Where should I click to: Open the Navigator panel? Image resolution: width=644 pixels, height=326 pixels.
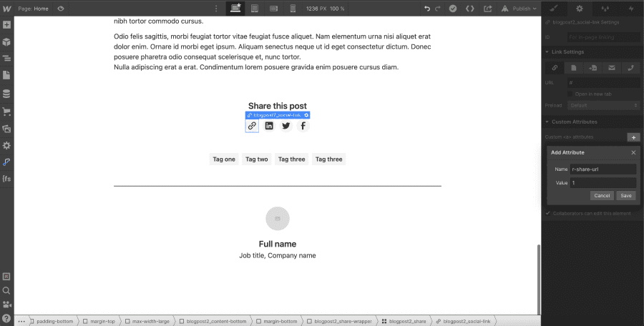click(x=6, y=59)
